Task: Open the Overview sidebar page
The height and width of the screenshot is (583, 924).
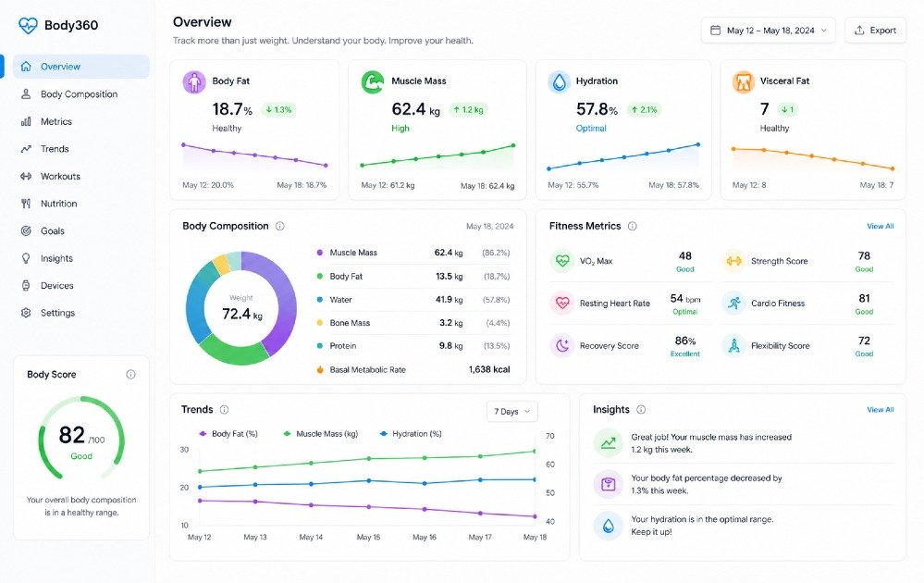Action: pos(81,67)
